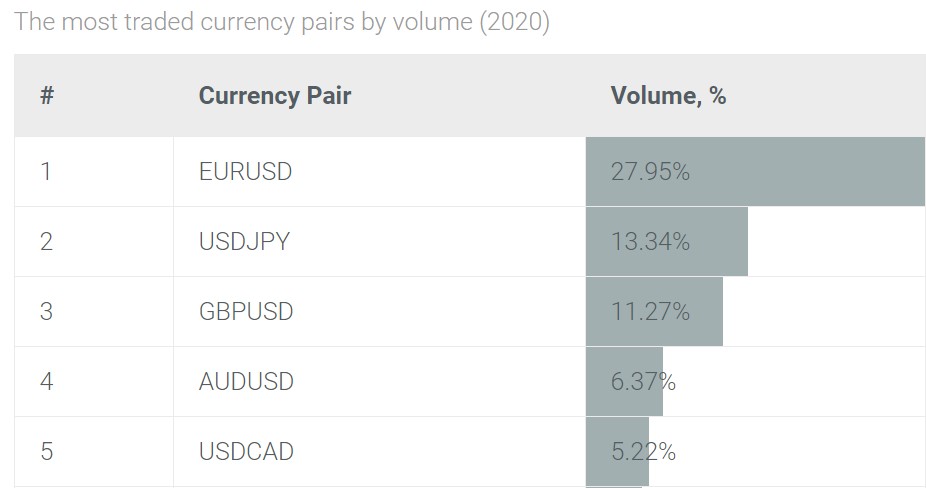The width and height of the screenshot is (926, 488).
Task: Click the '#' column header
Action: 47,95
